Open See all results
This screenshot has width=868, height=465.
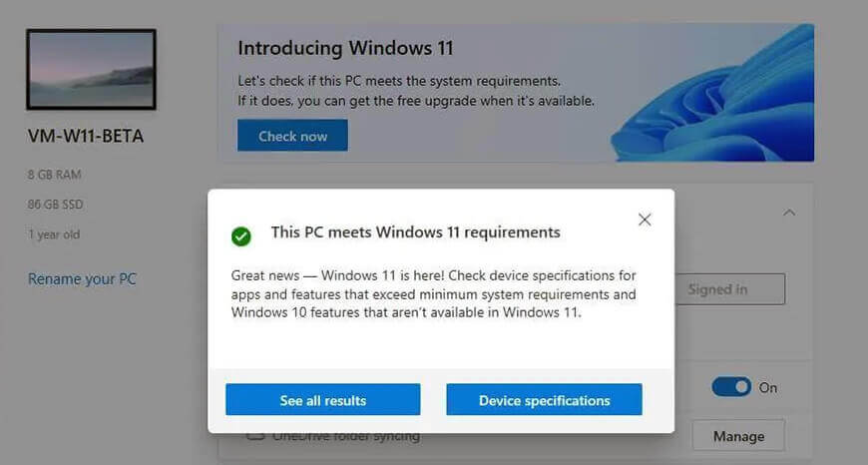(322, 400)
